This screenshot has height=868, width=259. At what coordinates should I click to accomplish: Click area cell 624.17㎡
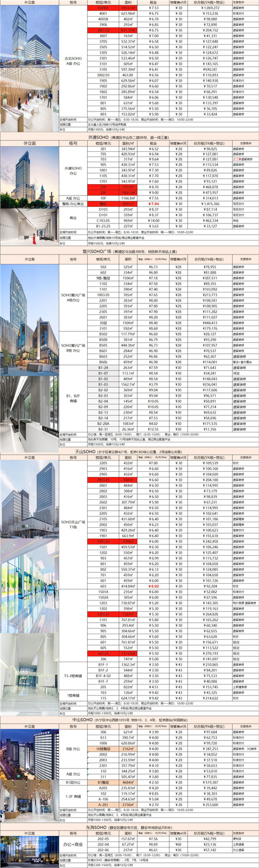click(x=128, y=698)
